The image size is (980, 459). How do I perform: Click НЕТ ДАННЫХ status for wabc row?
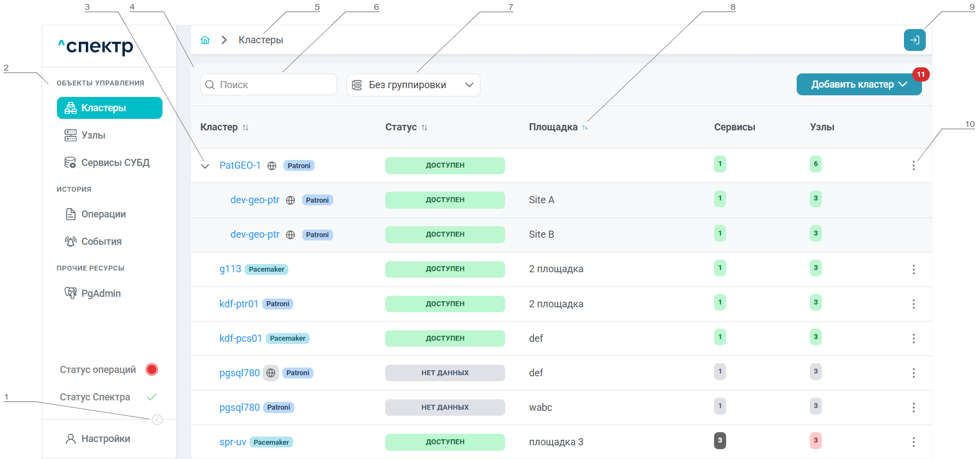coord(445,408)
